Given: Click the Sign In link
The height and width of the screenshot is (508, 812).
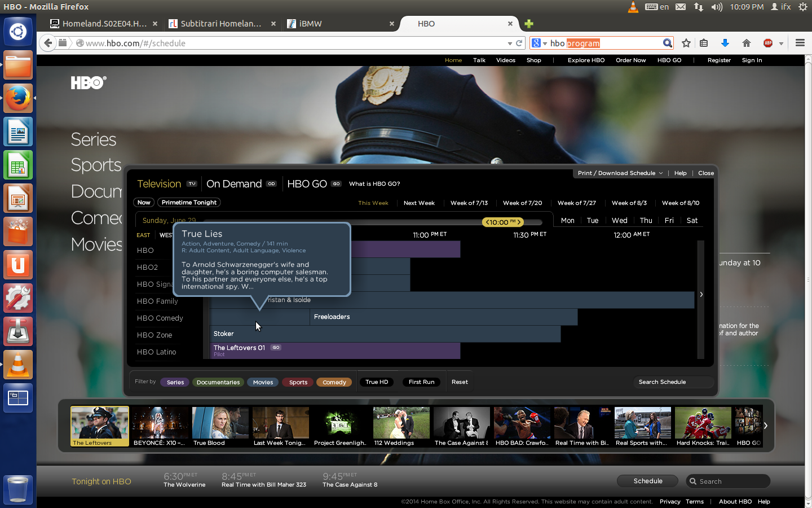Looking at the screenshot, I should point(752,60).
